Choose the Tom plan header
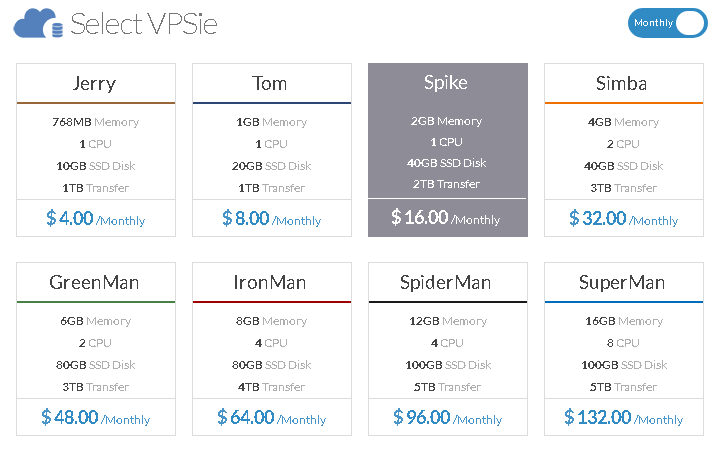Screen dimensions: 727x465 (272, 83)
